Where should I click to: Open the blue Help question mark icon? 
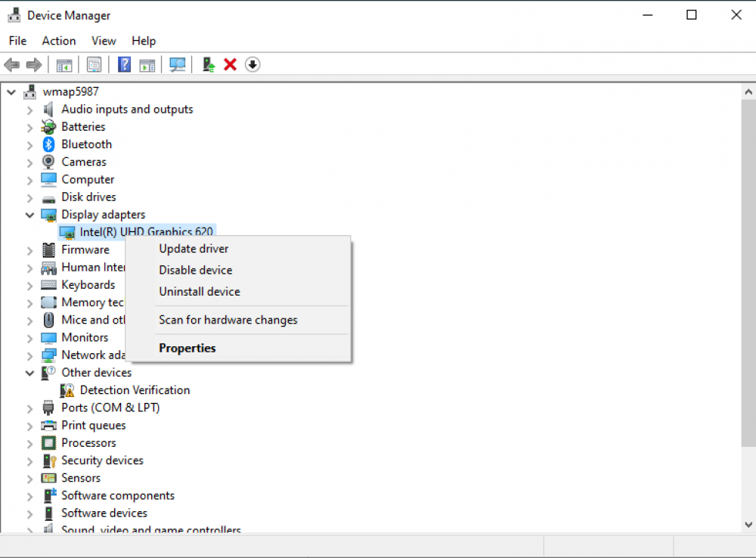click(x=125, y=64)
